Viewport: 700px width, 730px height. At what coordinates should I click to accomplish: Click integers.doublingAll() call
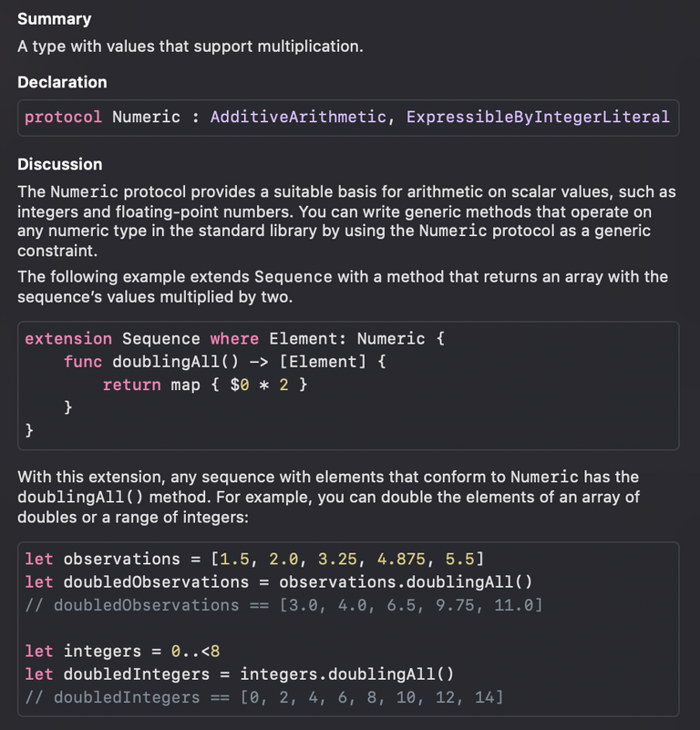346,674
